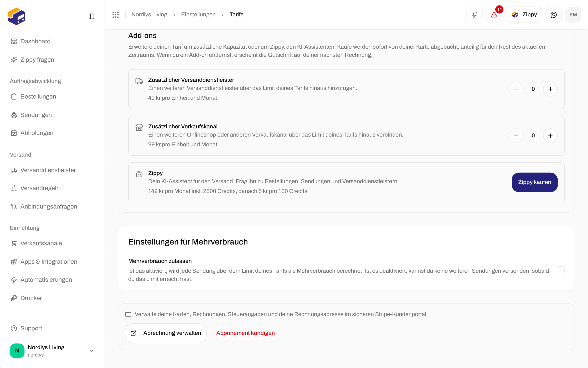Image resolution: width=588 pixels, height=368 pixels.
Task: Click the Versandregeln sliders icon
Action: [x=14, y=188]
